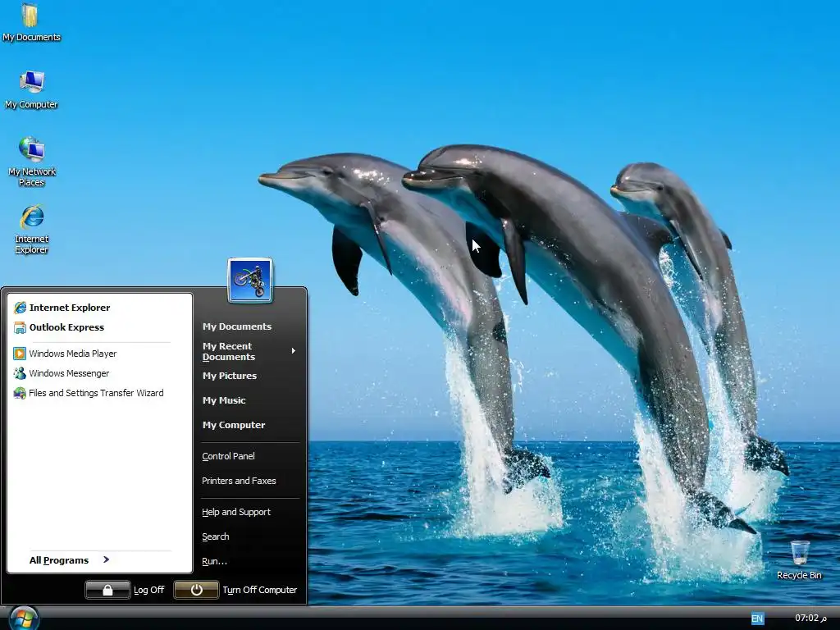
Task: Open Files and Settings Transfer Wizard label
Action: pyautogui.click(x=96, y=393)
